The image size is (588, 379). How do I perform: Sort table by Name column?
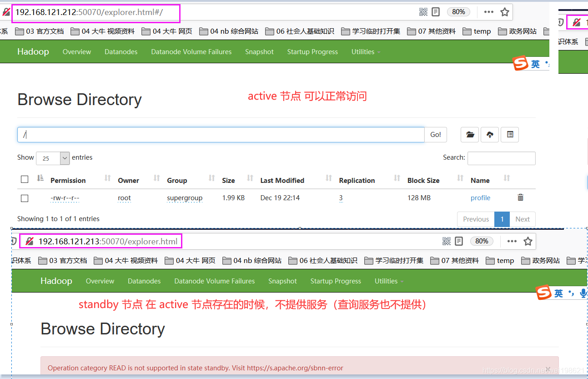click(480, 181)
